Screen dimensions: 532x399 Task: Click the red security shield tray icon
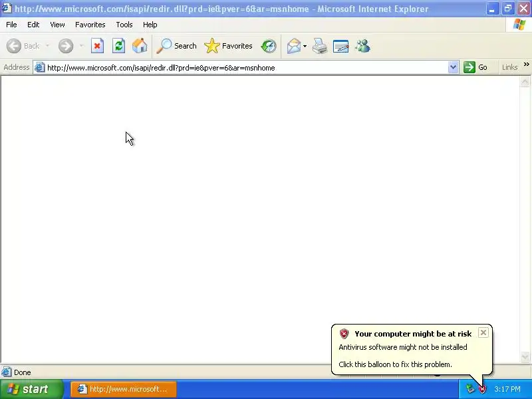point(482,389)
